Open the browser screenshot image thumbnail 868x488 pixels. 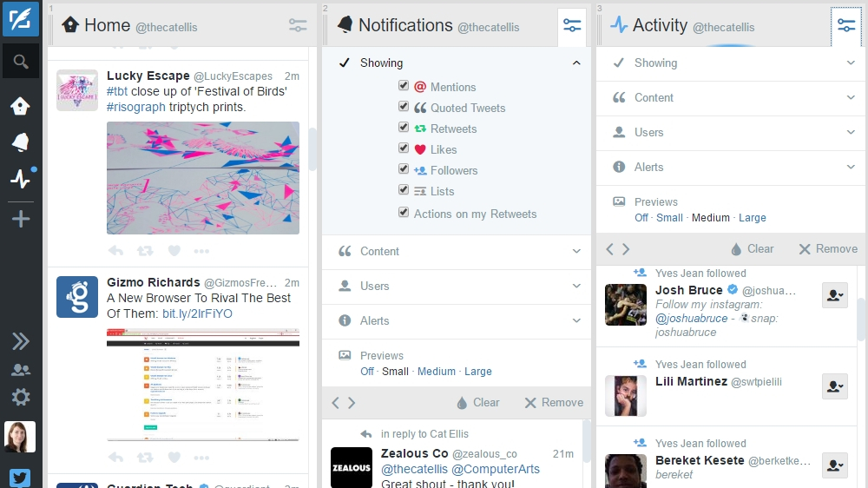[203, 385]
